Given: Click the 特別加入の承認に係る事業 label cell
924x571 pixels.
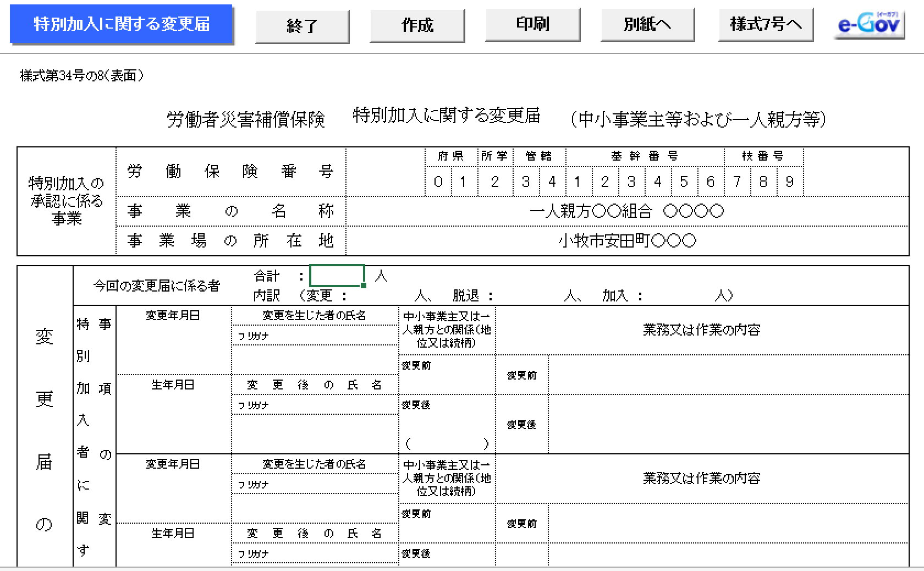Looking at the screenshot, I should [67, 201].
